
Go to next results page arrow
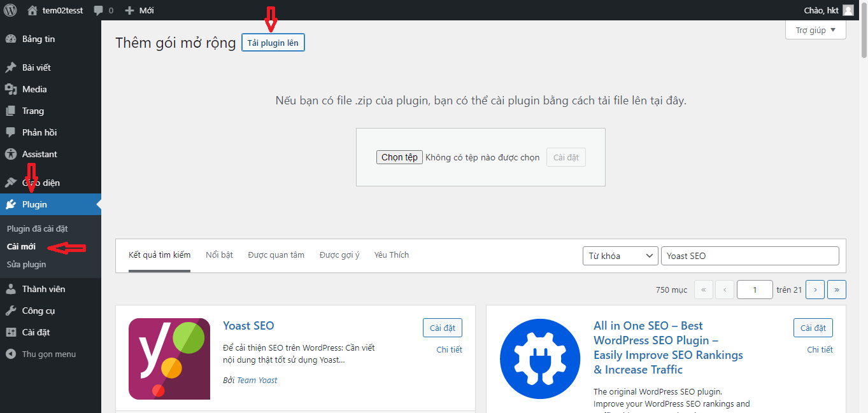click(815, 290)
